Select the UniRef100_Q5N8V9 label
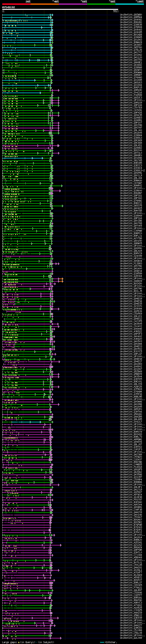This screenshot has height=644, width=146. point(131,374)
